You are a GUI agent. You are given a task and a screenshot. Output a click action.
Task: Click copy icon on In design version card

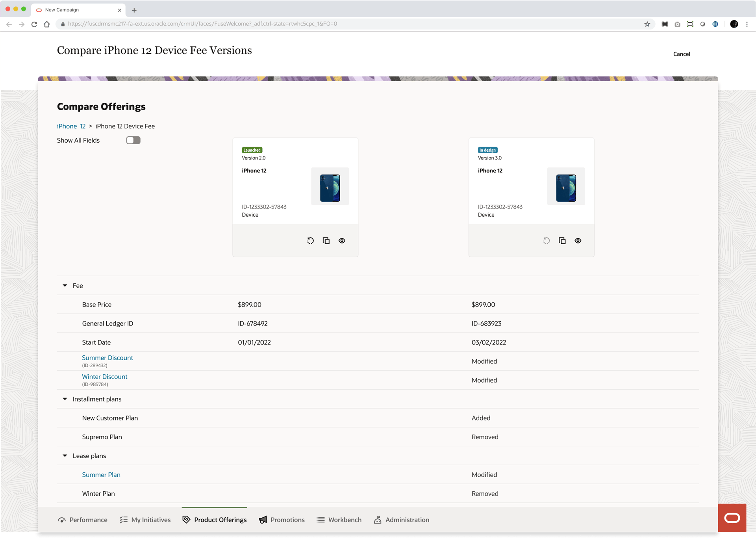click(562, 241)
